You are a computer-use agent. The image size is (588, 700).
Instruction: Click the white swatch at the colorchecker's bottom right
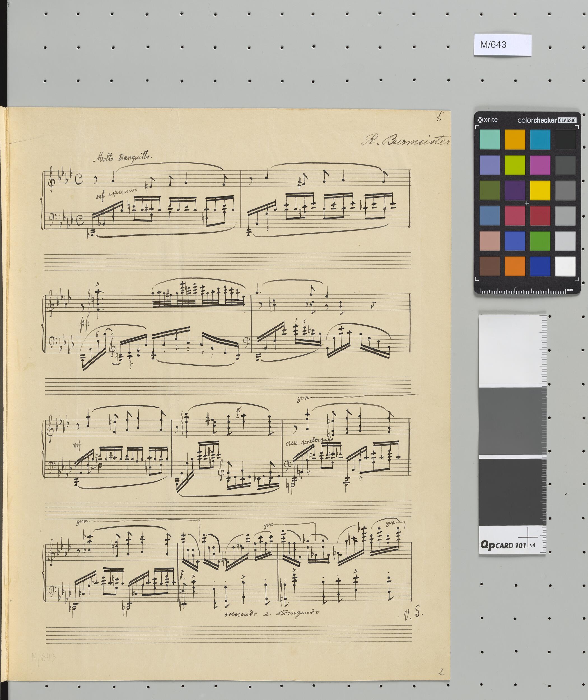pyautogui.click(x=565, y=266)
